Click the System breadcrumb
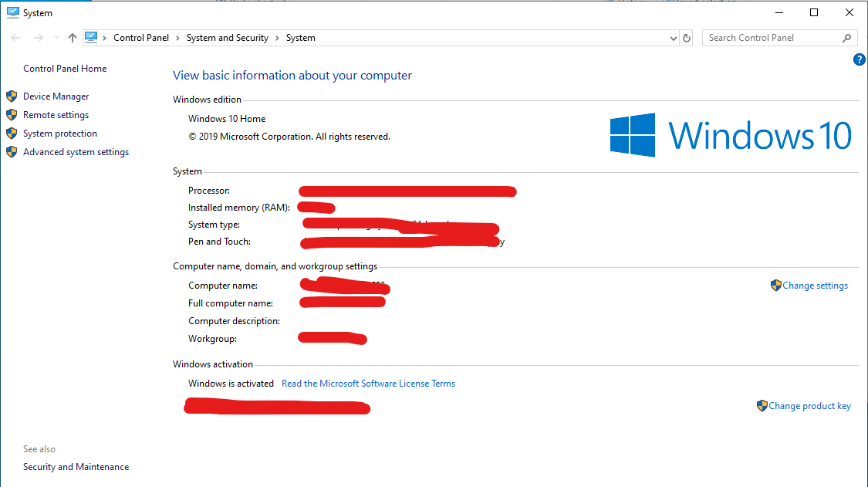 pos(301,38)
